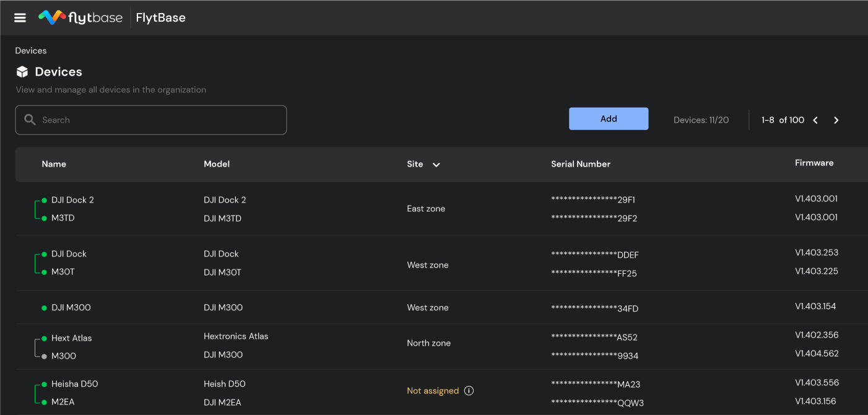Open the hamburger navigation menu
Screen dimensions: 868x415
(20, 17)
